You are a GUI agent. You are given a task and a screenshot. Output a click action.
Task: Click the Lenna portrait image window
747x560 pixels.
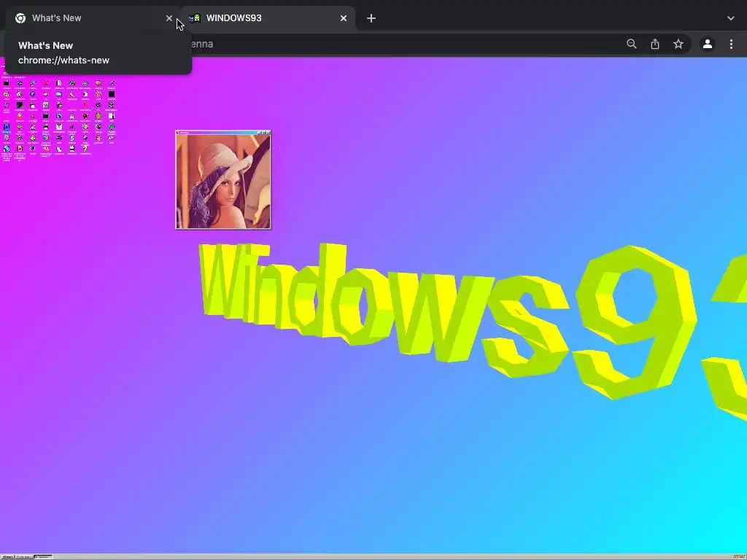pos(223,180)
